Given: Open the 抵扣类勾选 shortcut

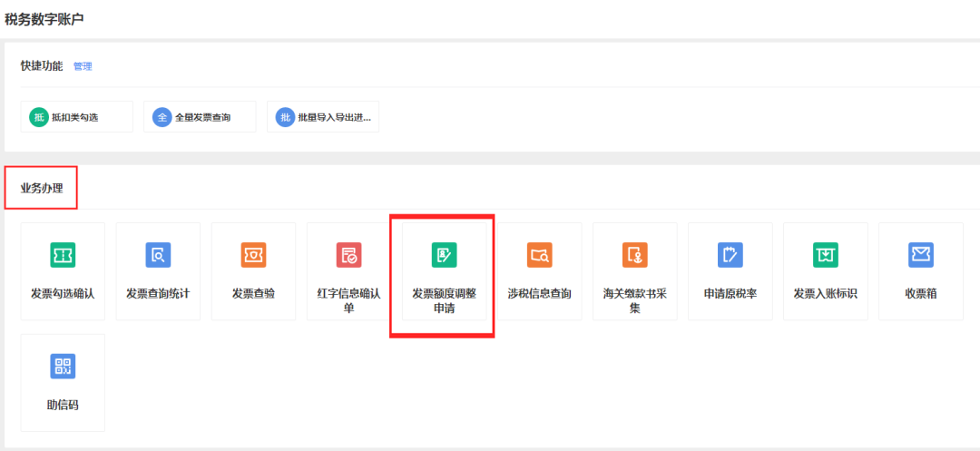Looking at the screenshot, I should point(77,117).
